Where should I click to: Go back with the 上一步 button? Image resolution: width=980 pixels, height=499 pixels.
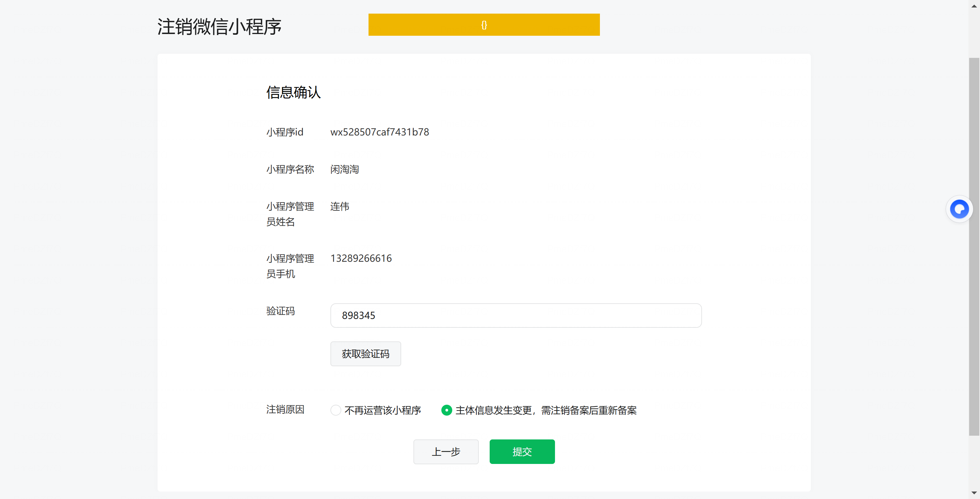point(446,452)
